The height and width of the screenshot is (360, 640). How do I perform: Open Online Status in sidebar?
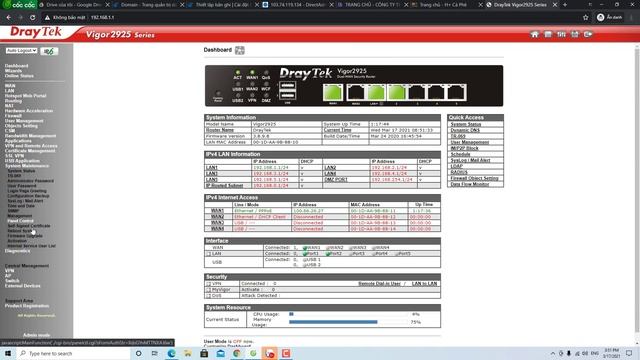coord(19,76)
